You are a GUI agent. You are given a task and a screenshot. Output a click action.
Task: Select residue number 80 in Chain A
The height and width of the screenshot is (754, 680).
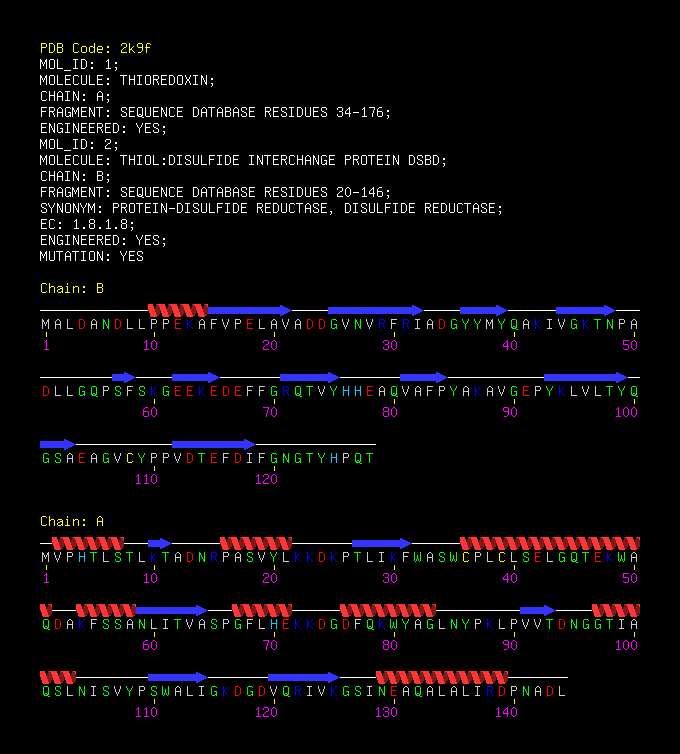[x=390, y=645]
